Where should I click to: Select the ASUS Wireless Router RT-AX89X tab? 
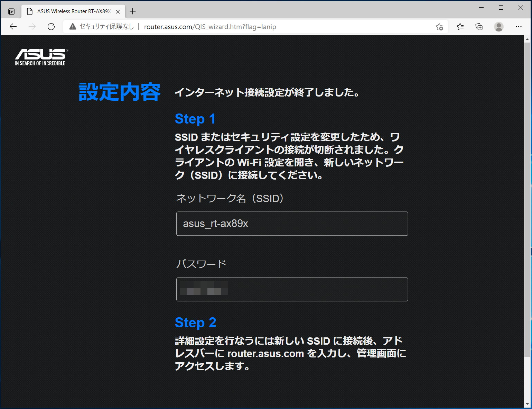(x=73, y=11)
